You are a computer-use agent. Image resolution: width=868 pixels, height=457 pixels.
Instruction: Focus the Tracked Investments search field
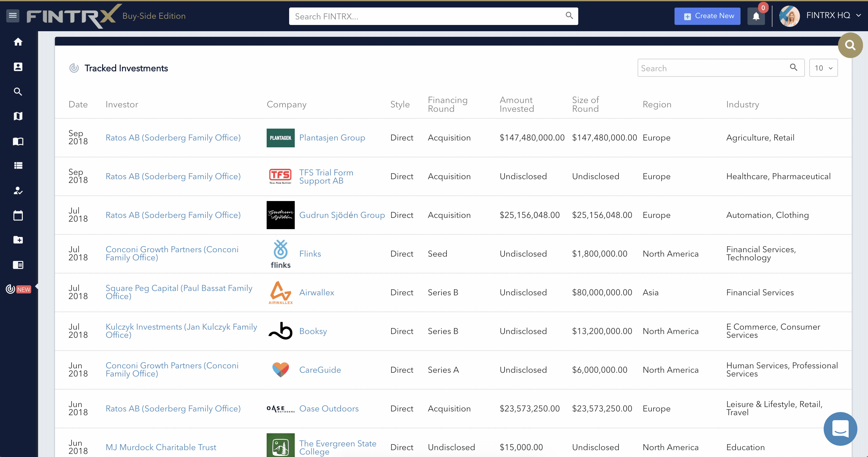pos(721,68)
